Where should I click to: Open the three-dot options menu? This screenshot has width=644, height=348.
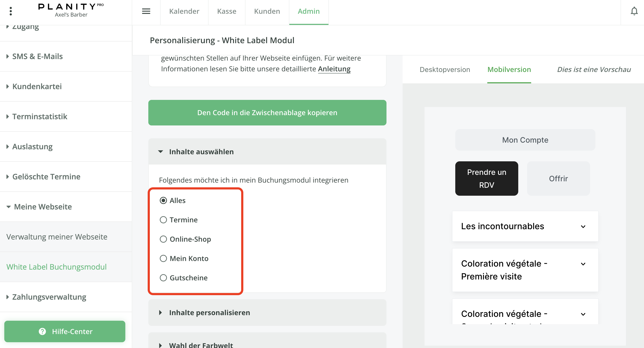click(x=11, y=11)
